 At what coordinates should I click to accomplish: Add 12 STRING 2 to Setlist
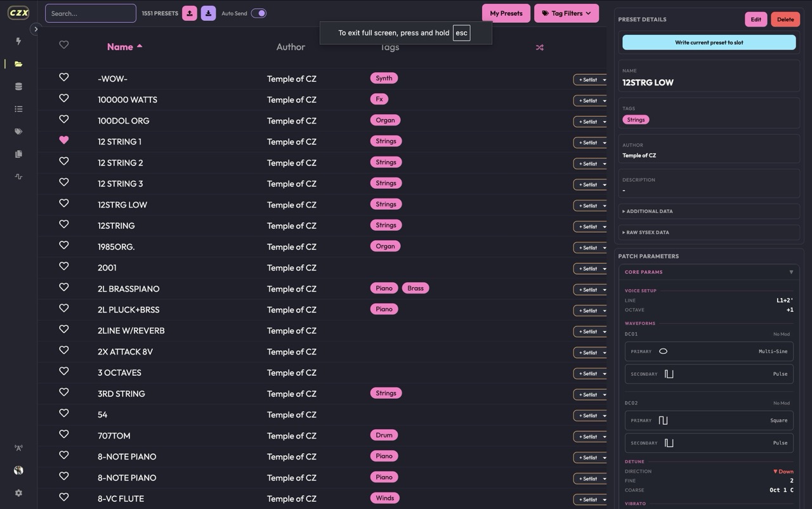tap(587, 164)
